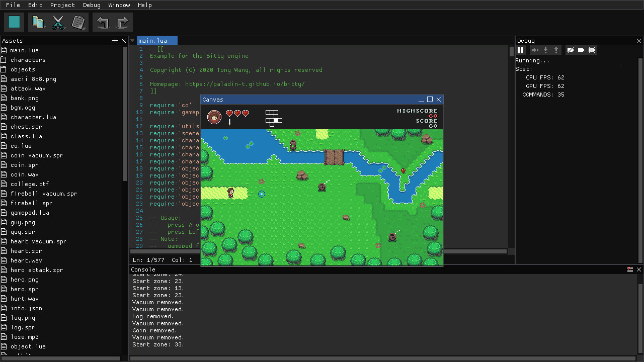
Task: Select the Cut (scissors) icon
Action: (58, 22)
